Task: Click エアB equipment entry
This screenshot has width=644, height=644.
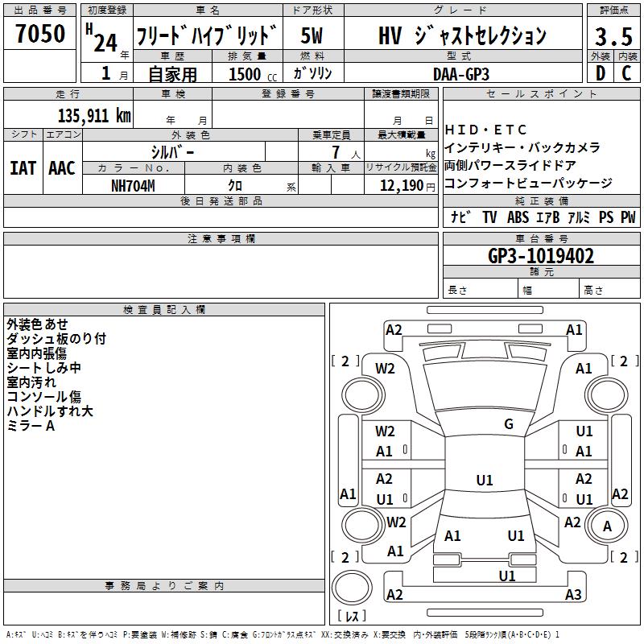Action: click(x=548, y=217)
